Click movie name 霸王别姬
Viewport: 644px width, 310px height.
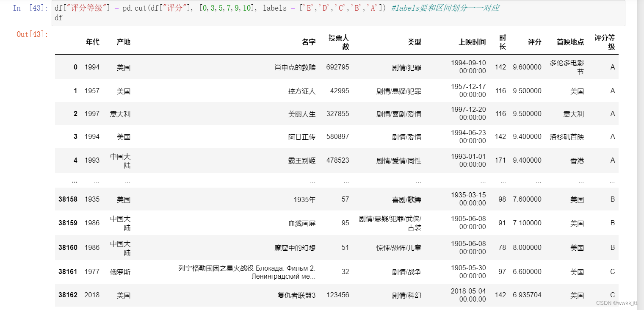[x=302, y=161]
